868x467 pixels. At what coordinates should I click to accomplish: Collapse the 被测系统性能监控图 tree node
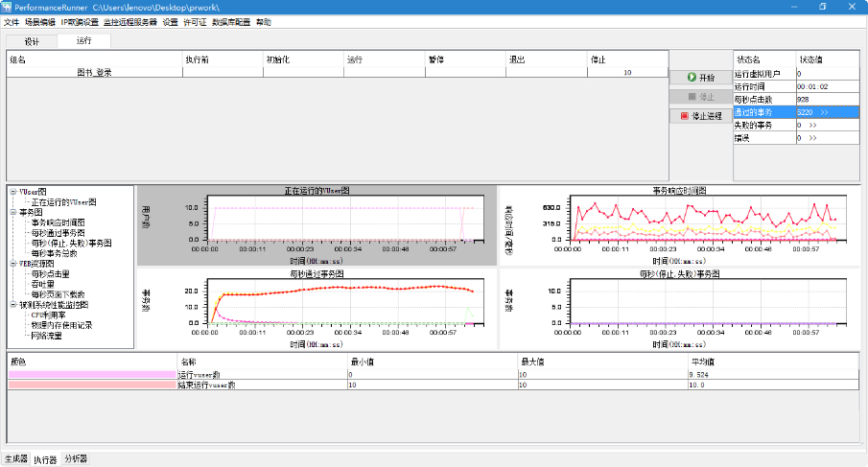click(x=12, y=304)
